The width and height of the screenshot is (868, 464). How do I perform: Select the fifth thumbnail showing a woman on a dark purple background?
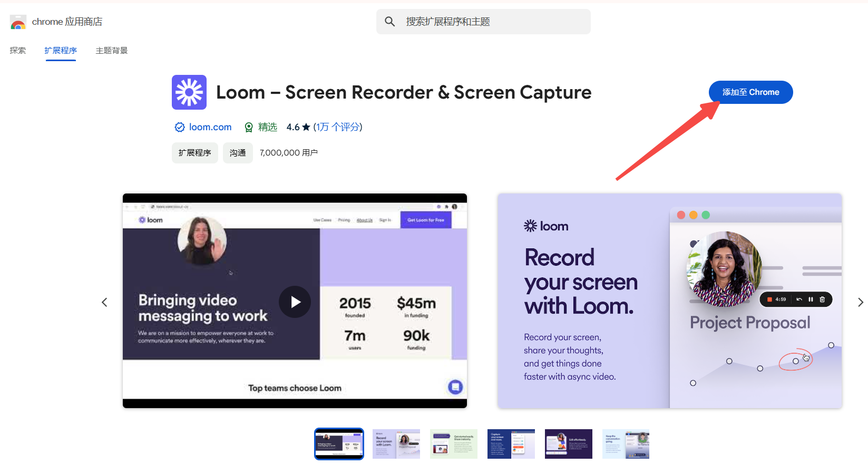[569, 444]
